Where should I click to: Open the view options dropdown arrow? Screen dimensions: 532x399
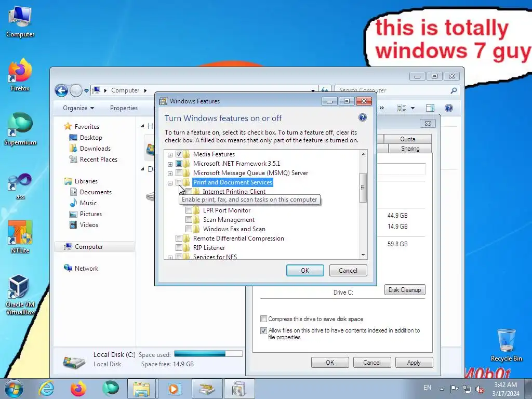(x=413, y=108)
